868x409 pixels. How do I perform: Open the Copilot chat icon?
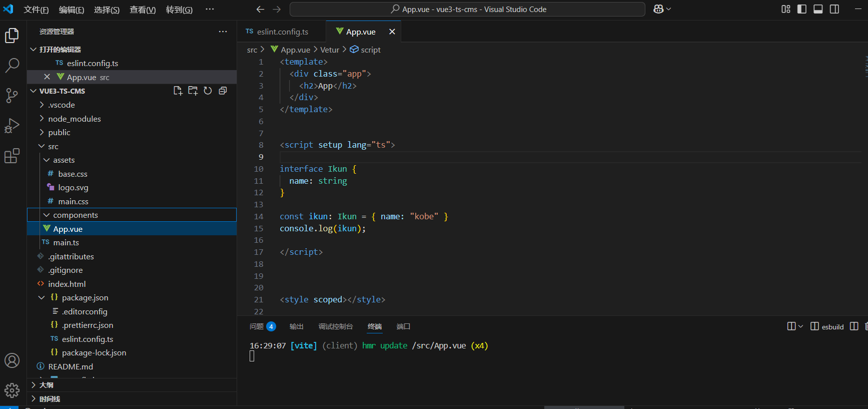(658, 9)
